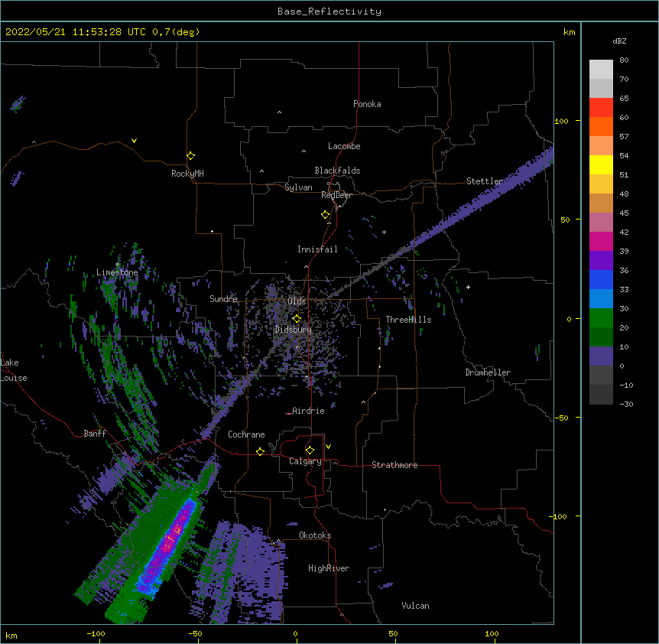Click the legend value -30
The width and height of the screenshot is (659, 644).
[x=626, y=404]
